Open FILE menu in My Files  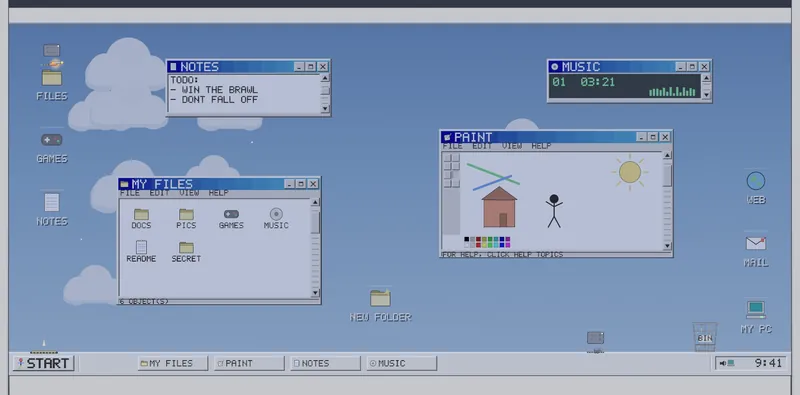(x=130, y=193)
